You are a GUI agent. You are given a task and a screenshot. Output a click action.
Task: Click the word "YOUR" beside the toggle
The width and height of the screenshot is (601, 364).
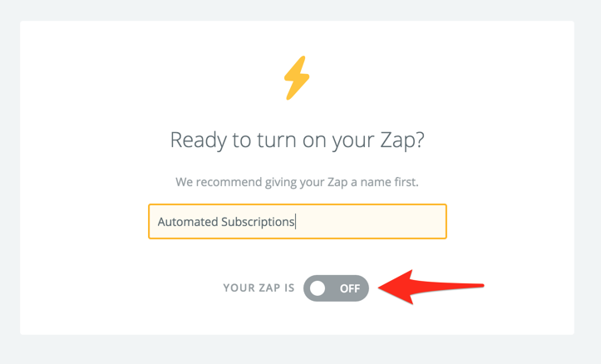(238, 288)
